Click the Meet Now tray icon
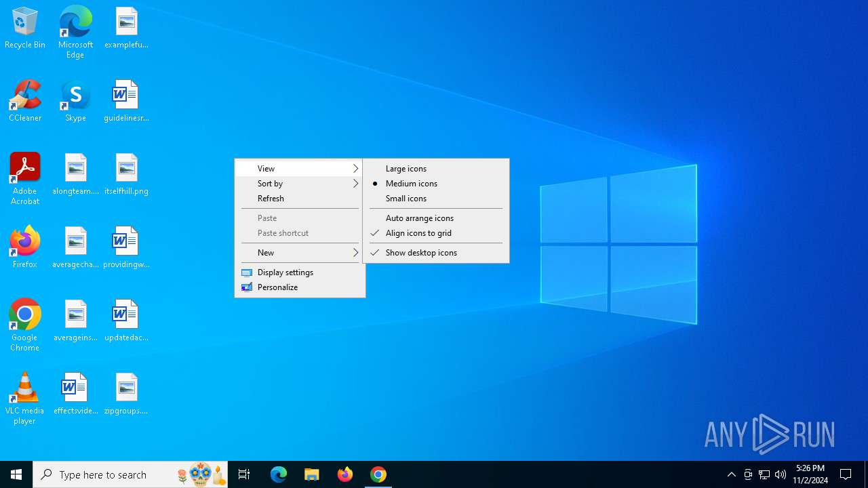This screenshot has width=868, height=488. (x=748, y=474)
